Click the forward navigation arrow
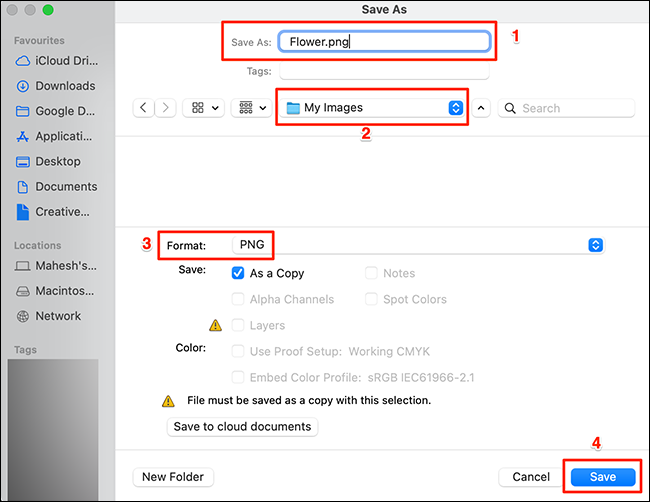Screen dimensions: 650x502 (x=166, y=108)
